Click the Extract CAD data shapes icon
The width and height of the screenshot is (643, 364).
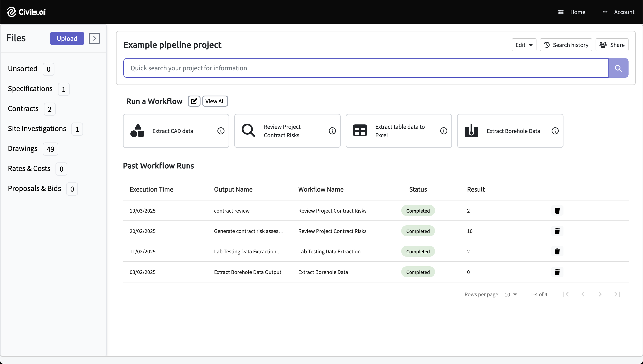[137, 130]
